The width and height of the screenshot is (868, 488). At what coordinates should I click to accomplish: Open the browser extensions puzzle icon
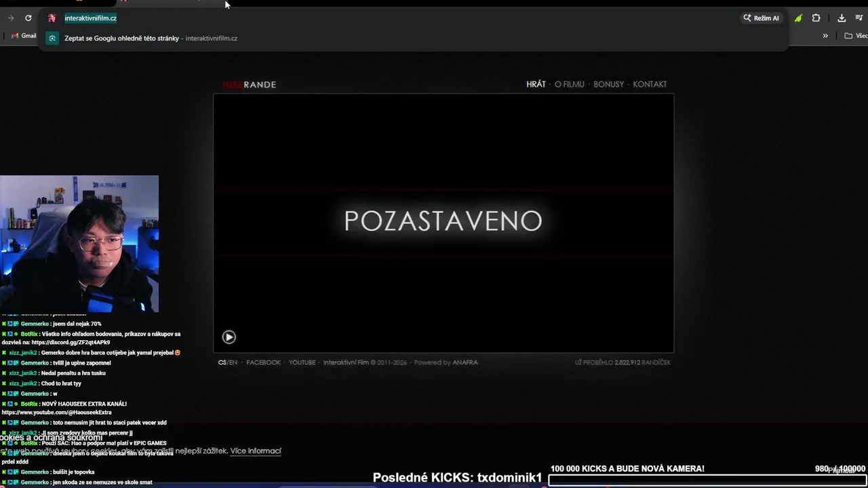pos(816,18)
